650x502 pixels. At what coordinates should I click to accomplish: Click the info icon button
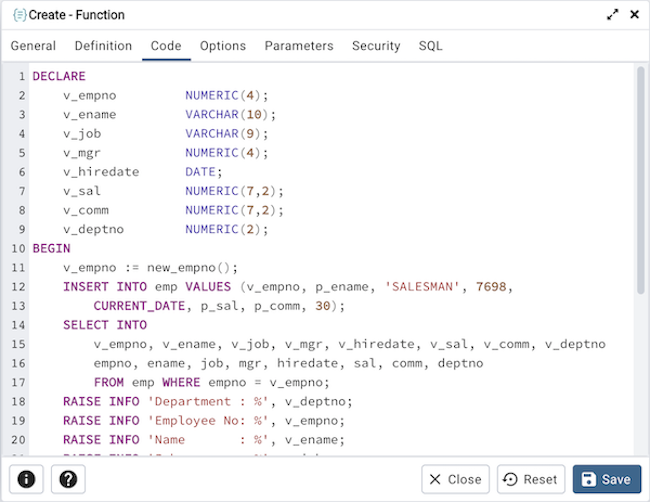coord(26,479)
